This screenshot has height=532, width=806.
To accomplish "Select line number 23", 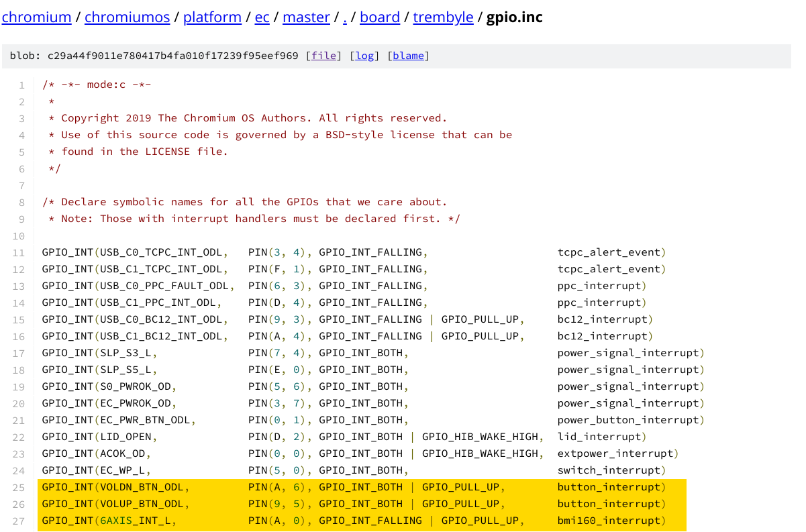I will (x=19, y=454).
